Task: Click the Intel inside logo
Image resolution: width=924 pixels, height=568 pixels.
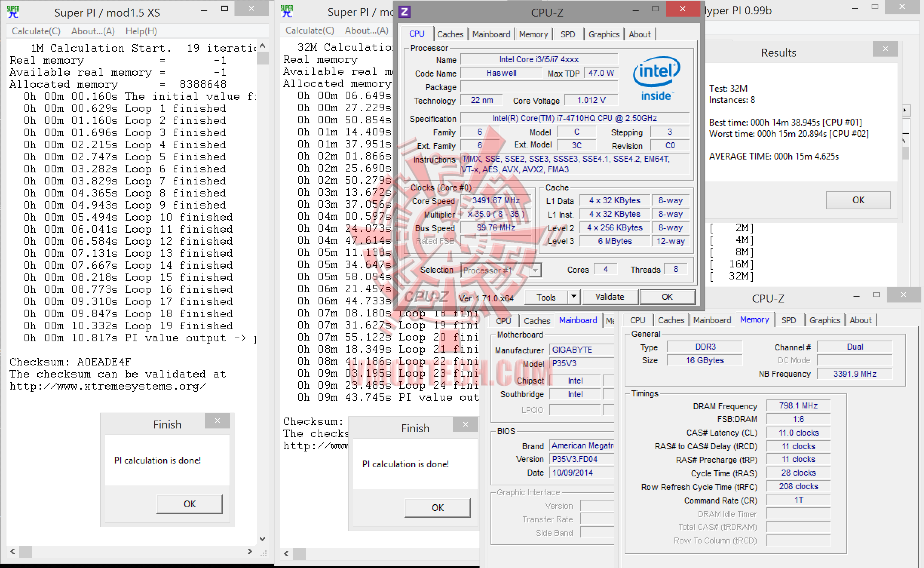Action: 656,79
